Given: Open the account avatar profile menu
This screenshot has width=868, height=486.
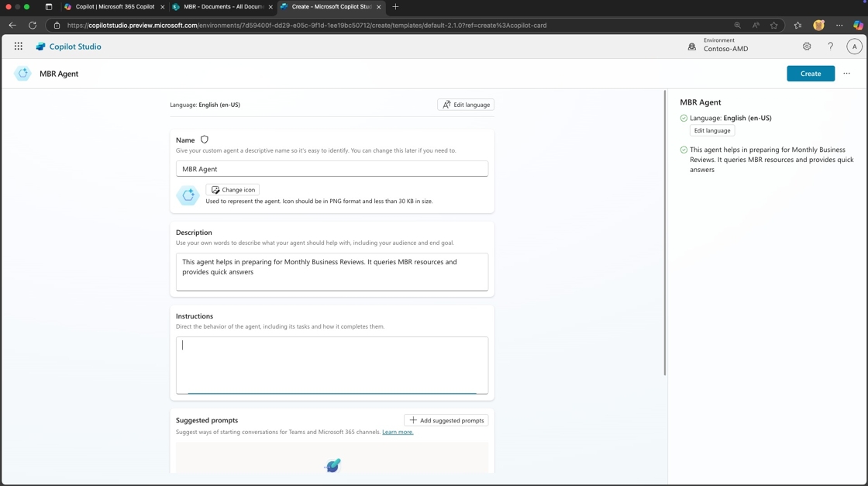Looking at the screenshot, I should [854, 47].
